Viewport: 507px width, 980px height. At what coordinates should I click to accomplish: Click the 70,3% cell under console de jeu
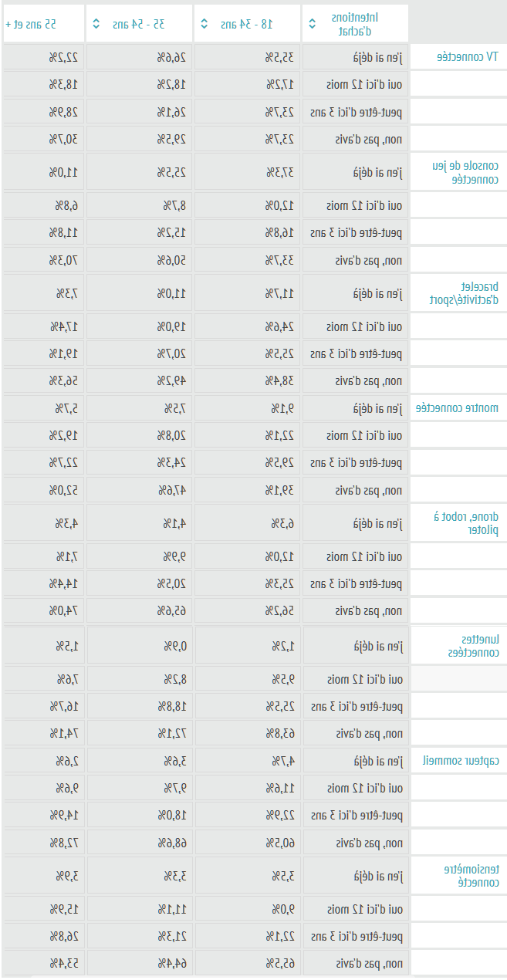tap(44, 260)
